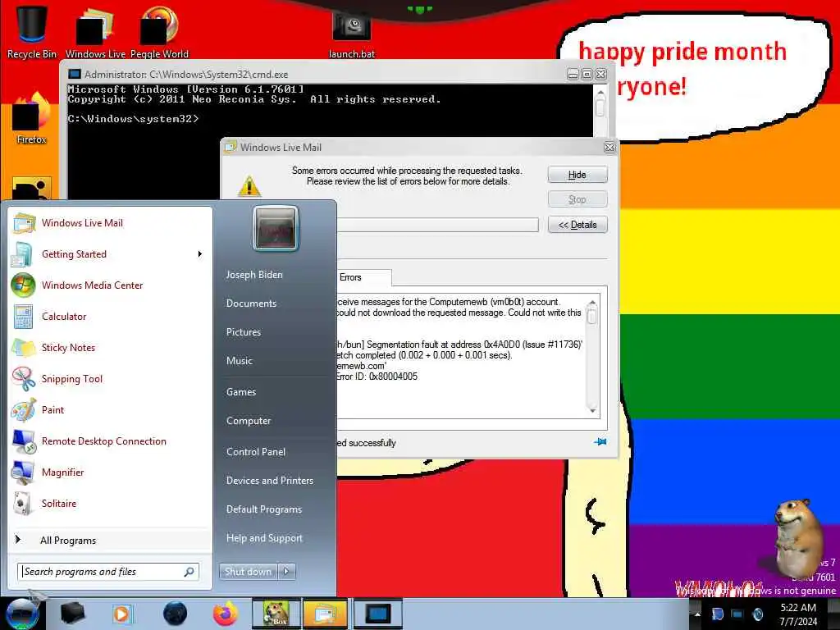Open the Recycle Bin desktop icon
Viewport: 840px width, 630px height.
[32, 31]
